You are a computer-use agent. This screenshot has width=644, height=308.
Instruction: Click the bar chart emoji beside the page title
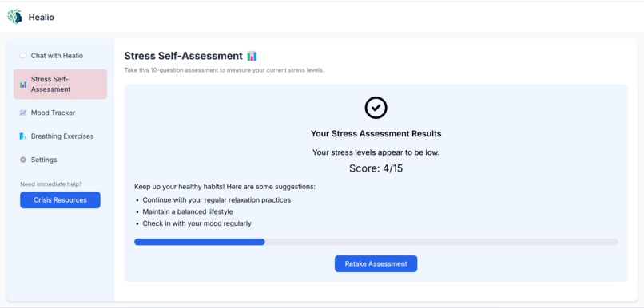tap(252, 56)
